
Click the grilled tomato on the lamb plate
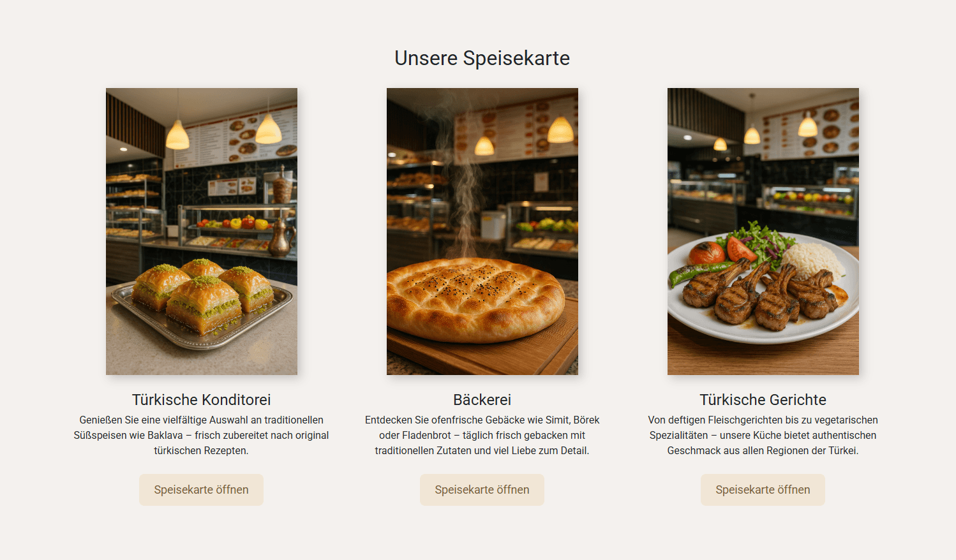pyautogui.click(x=706, y=253)
